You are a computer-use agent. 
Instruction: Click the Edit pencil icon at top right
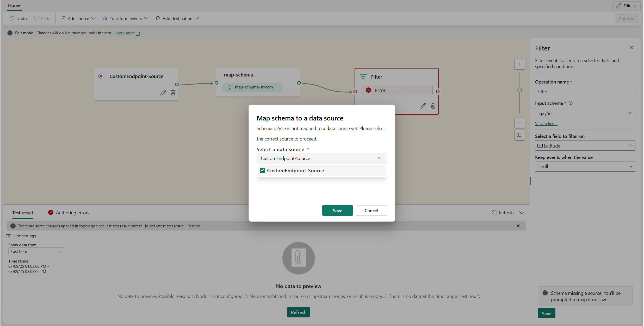[619, 6]
